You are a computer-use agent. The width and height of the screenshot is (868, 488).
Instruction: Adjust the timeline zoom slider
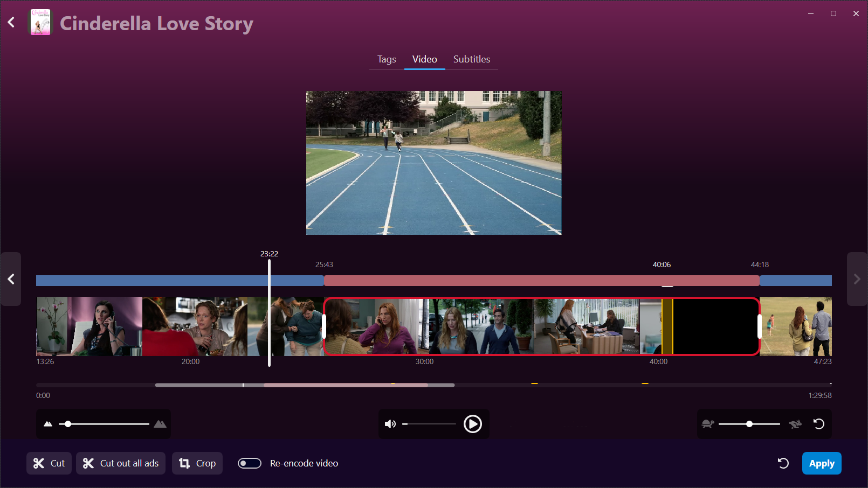(104, 424)
